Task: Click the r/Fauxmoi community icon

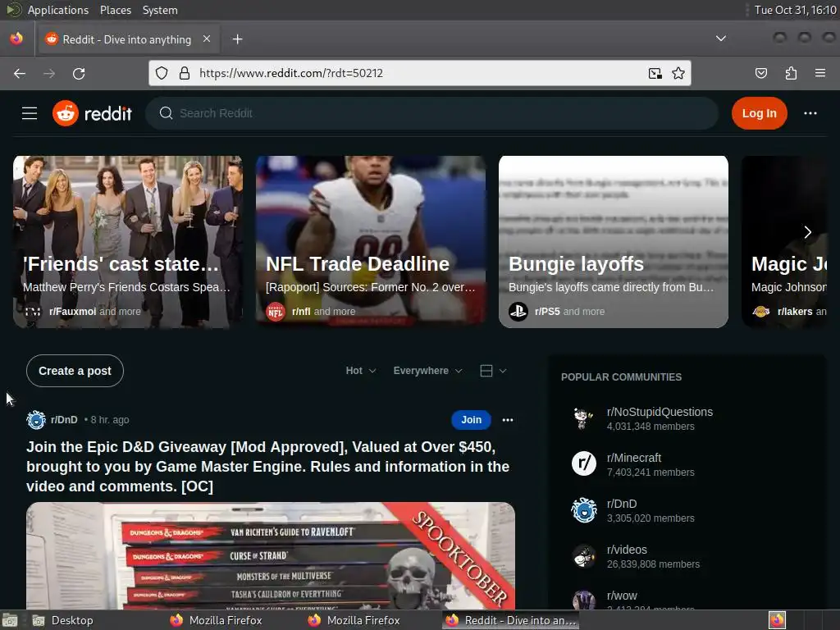Action: (33, 311)
